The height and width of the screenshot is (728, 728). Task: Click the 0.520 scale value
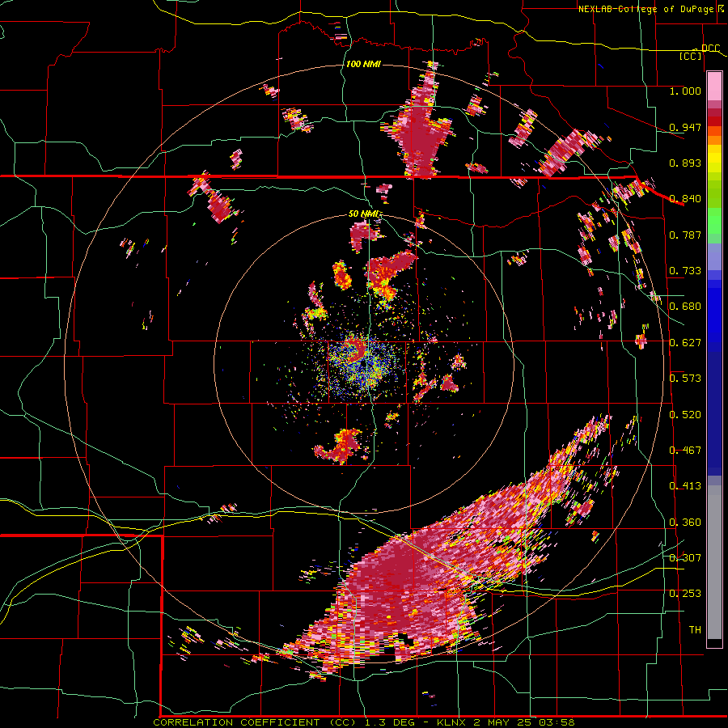click(685, 414)
